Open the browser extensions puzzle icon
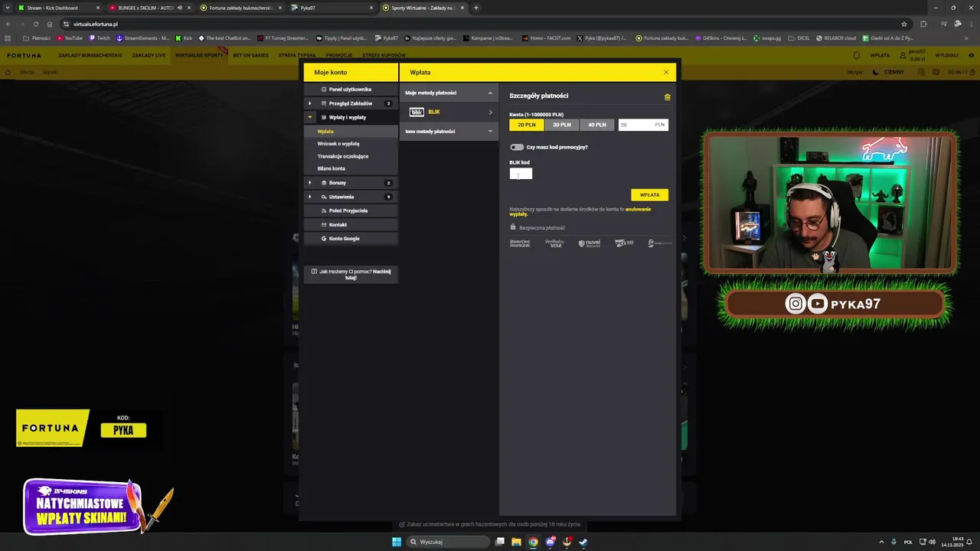980x551 pixels. pos(923,24)
